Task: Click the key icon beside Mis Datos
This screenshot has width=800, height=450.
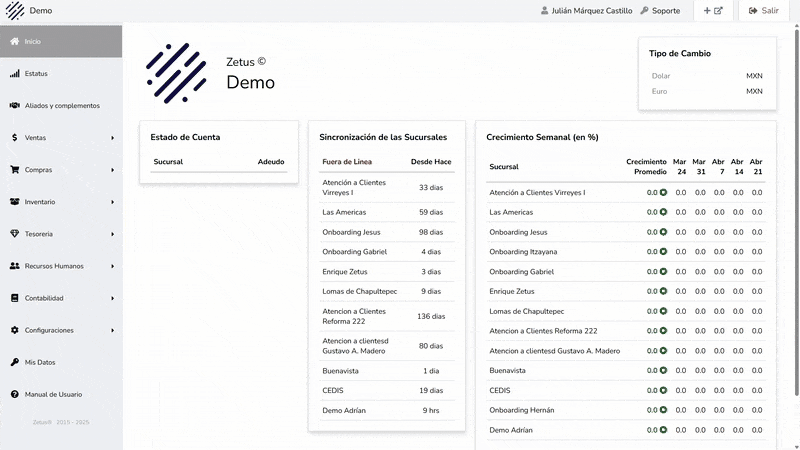Action: click(14, 362)
